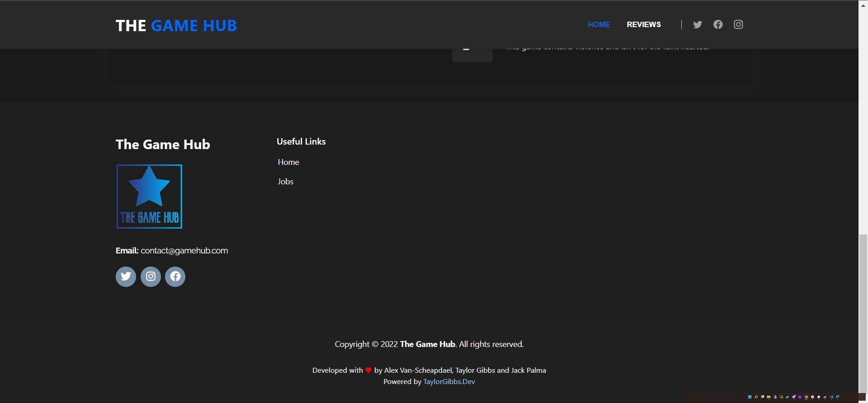Click the round Twitter button in footer
The image size is (868, 403).
(126, 276)
